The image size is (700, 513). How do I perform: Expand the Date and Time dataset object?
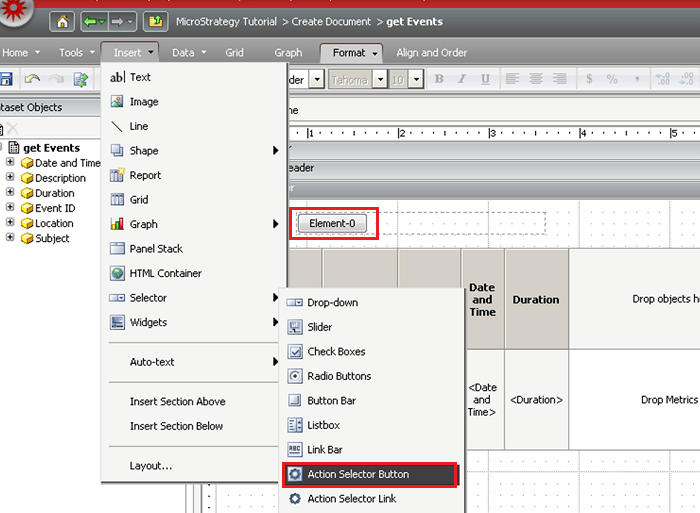tap(10, 162)
